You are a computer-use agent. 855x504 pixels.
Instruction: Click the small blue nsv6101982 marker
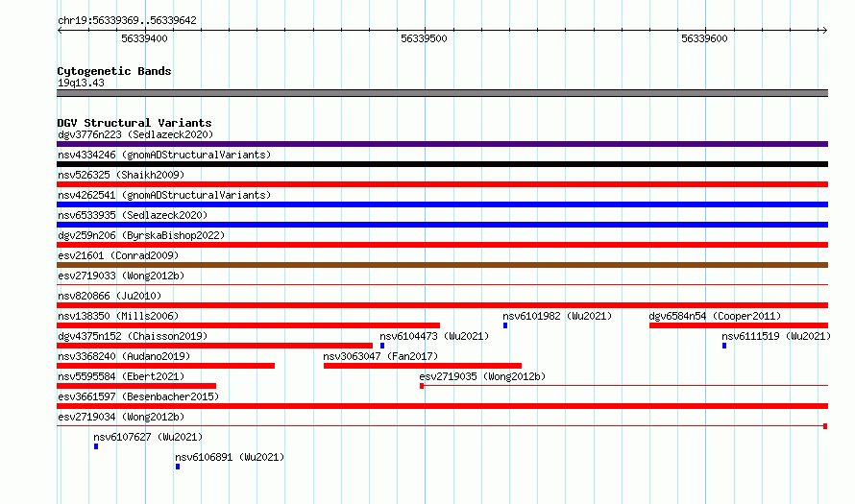tap(505, 325)
